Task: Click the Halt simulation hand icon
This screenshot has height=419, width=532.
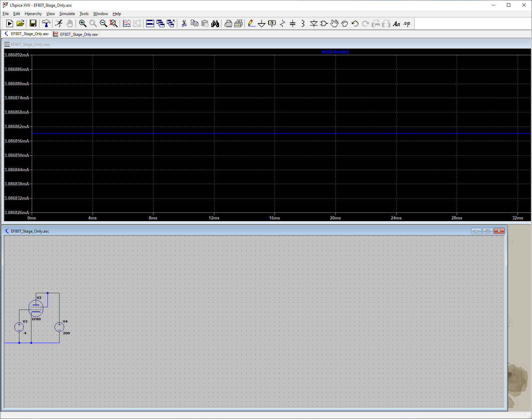Action: pyautogui.click(x=69, y=23)
